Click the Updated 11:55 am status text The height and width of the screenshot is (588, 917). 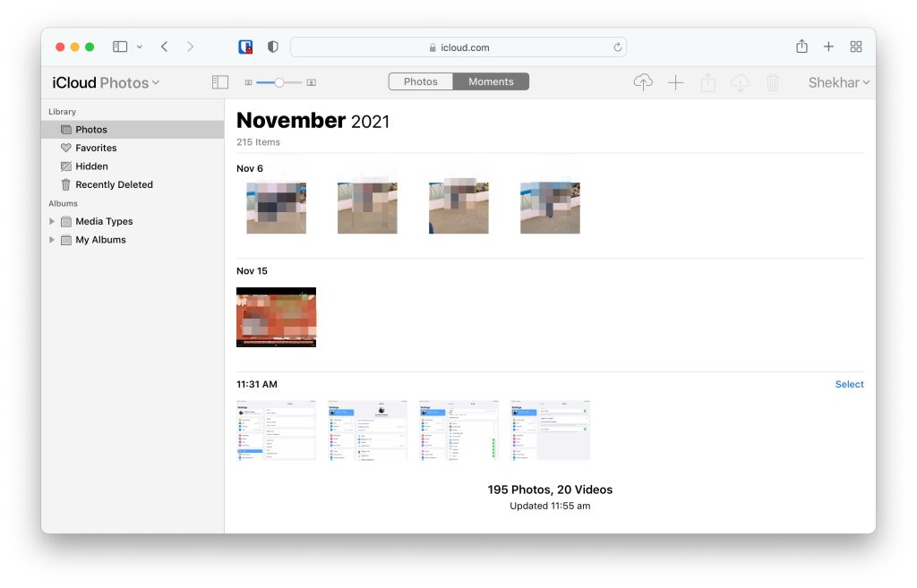coord(551,506)
